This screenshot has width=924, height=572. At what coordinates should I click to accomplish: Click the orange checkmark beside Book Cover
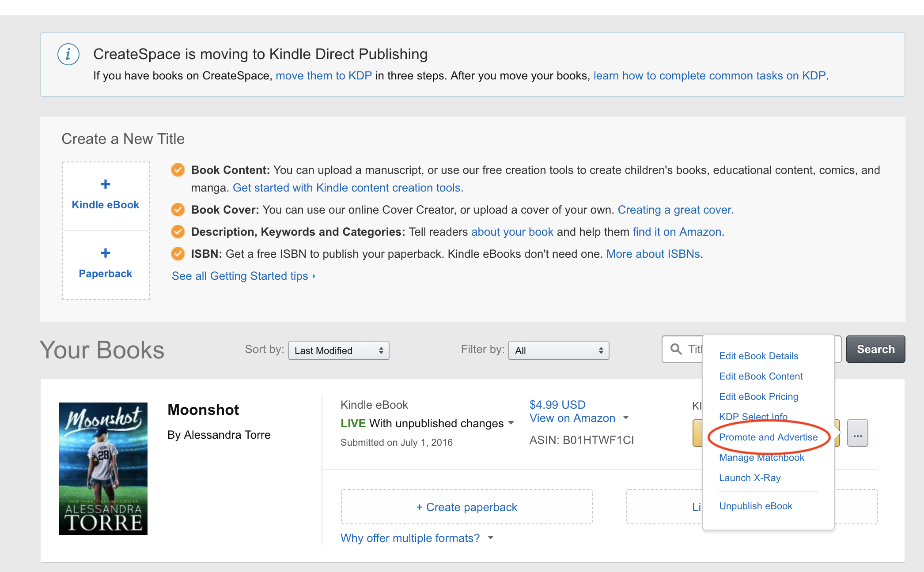178,210
